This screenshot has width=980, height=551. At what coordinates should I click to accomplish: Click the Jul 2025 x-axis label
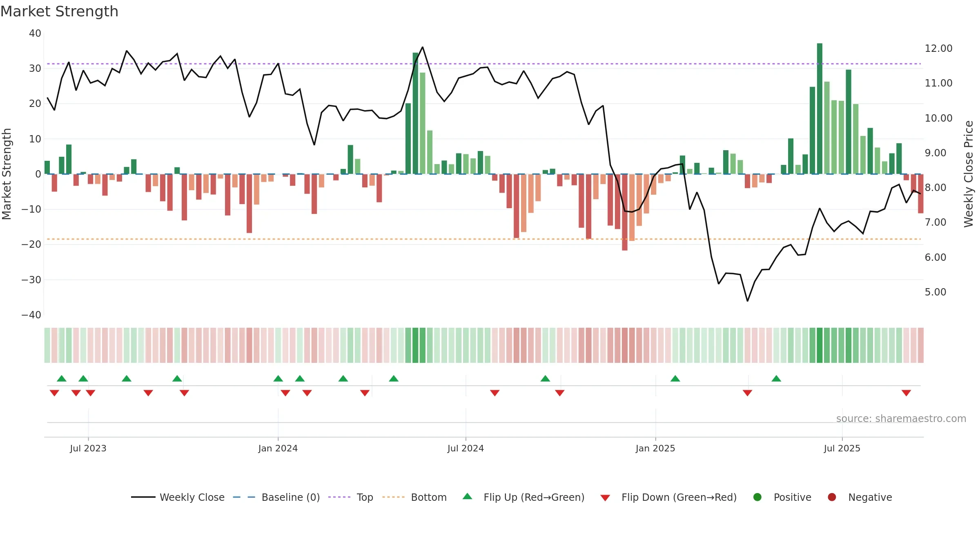tap(842, 448)
